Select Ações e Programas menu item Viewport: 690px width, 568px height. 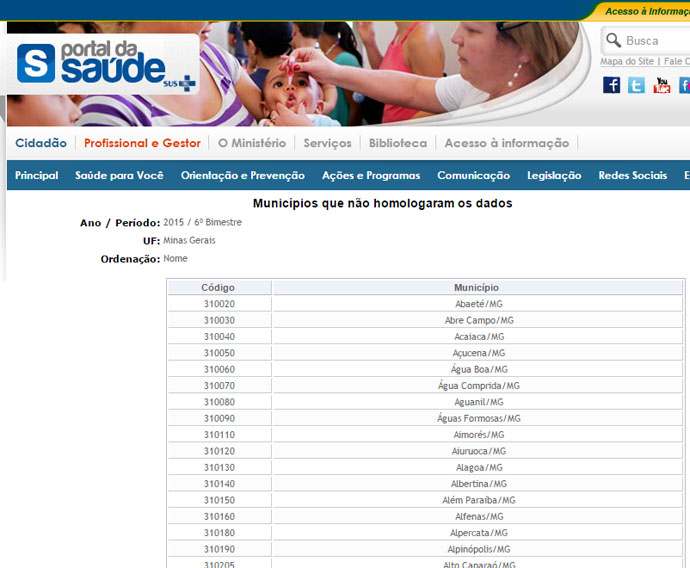[x=371, y=175]
